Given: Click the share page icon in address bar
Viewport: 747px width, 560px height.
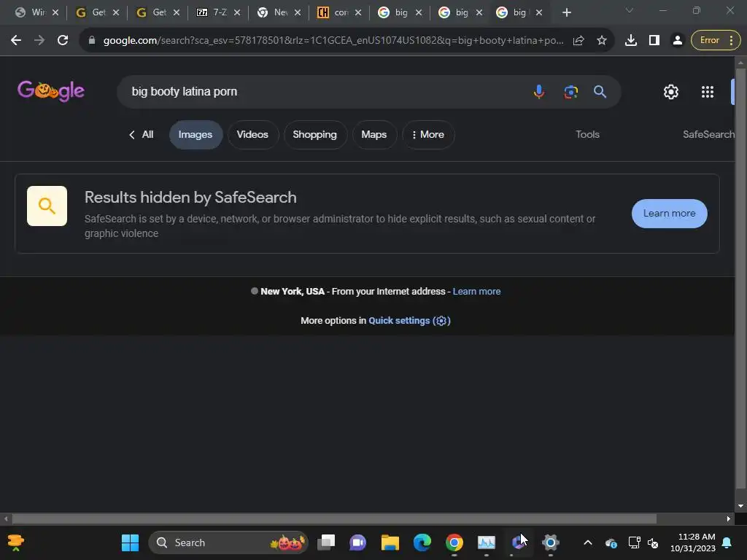Looking at the screenshot, I should pos(578,41).
